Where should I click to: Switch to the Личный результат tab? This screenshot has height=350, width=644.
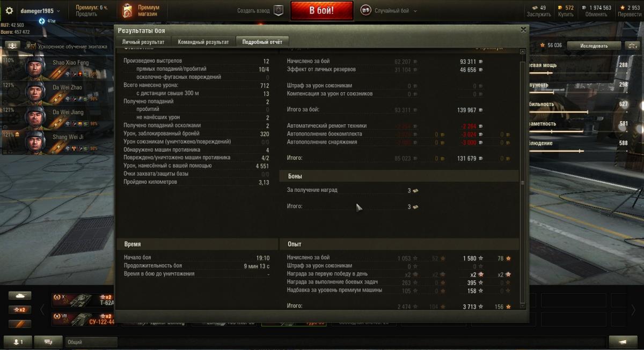pos(143,42)
